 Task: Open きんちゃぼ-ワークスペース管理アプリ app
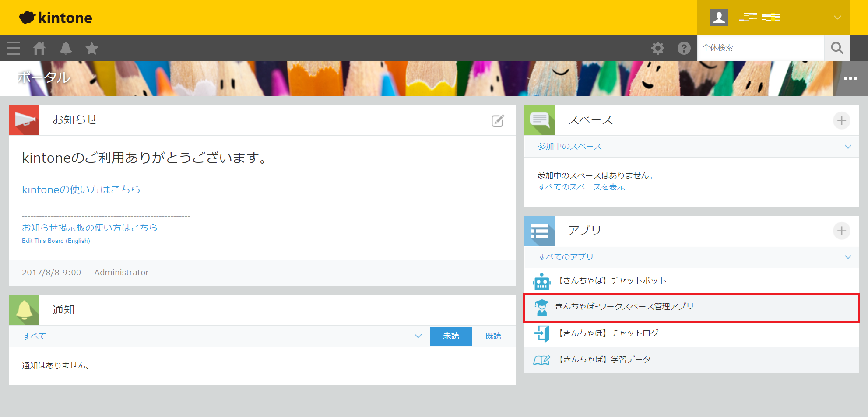pos(624,307)
